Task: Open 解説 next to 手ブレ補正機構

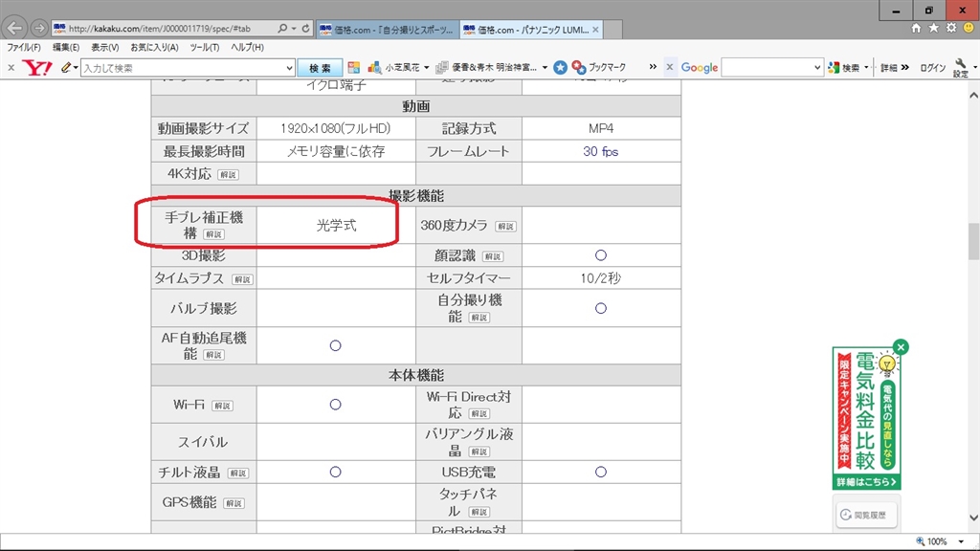Action: (214, 234)
